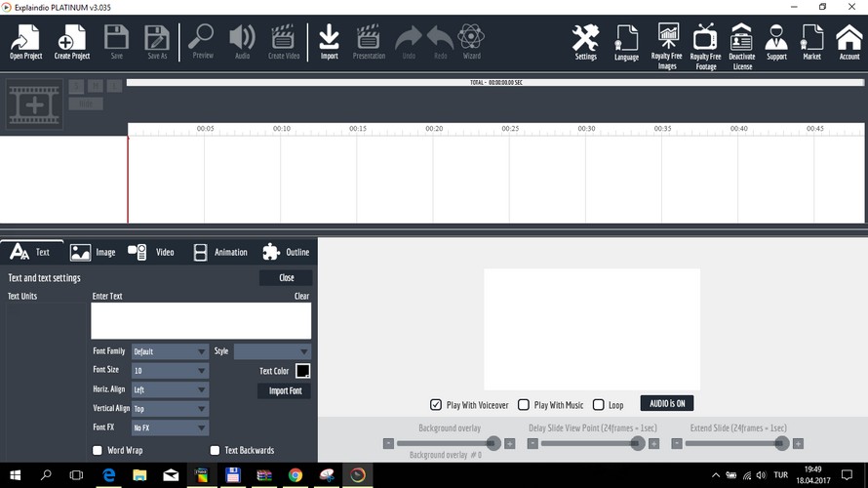Click the Redo arrow icon

point(440,42)
